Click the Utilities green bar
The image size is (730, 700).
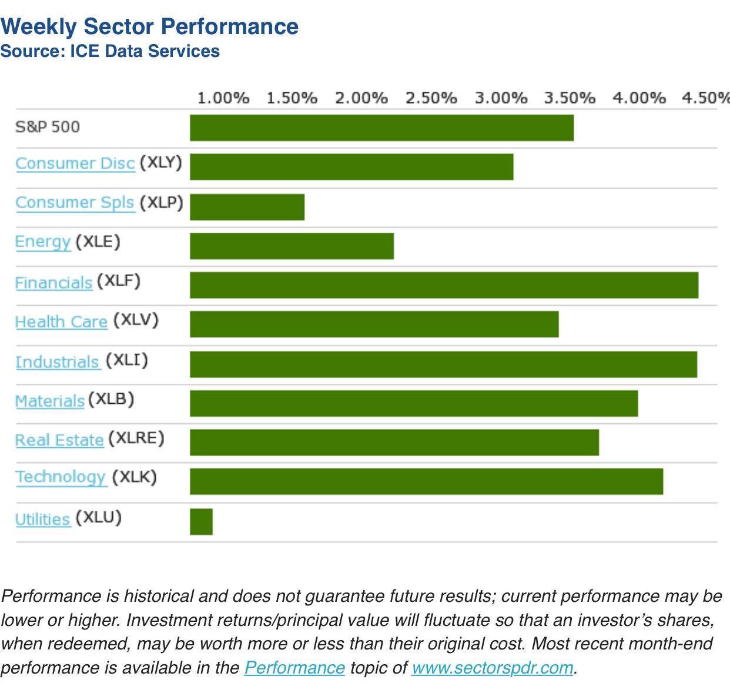[201, 521]
